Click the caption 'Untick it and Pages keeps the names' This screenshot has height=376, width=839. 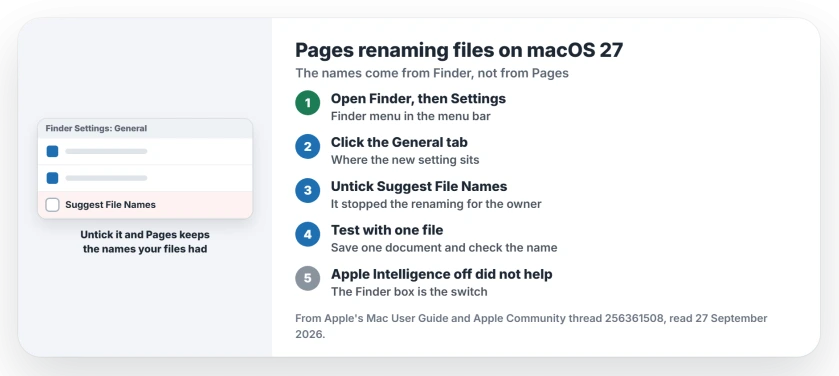[145, 242]
